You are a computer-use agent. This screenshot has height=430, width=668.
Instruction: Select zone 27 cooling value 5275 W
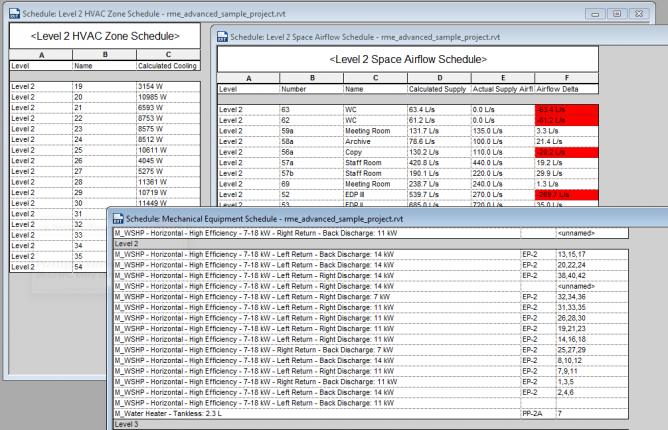pos(168,172)
